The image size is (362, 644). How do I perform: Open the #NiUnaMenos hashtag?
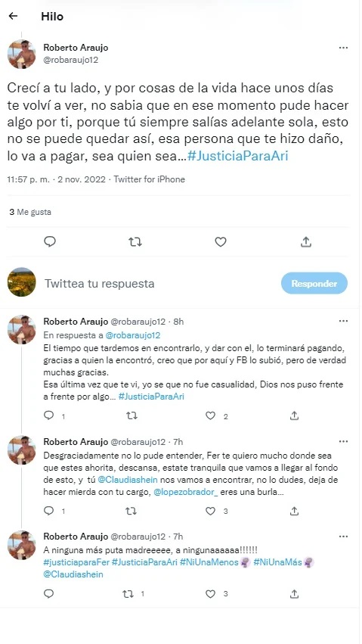click(x=209, y=562)
